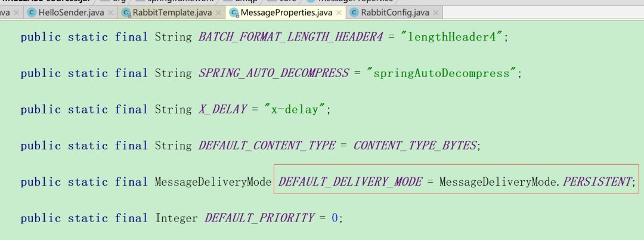Click the RabbitConfig.java class icon

point(354,13)
